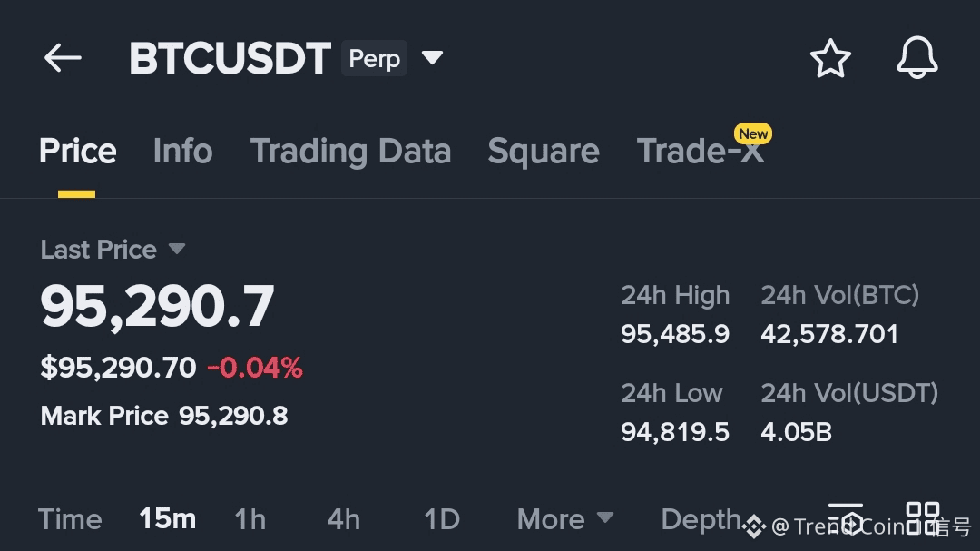Select the 15m chart interval
This screenshot has height=551, width=980.
(x=167, y=519)
